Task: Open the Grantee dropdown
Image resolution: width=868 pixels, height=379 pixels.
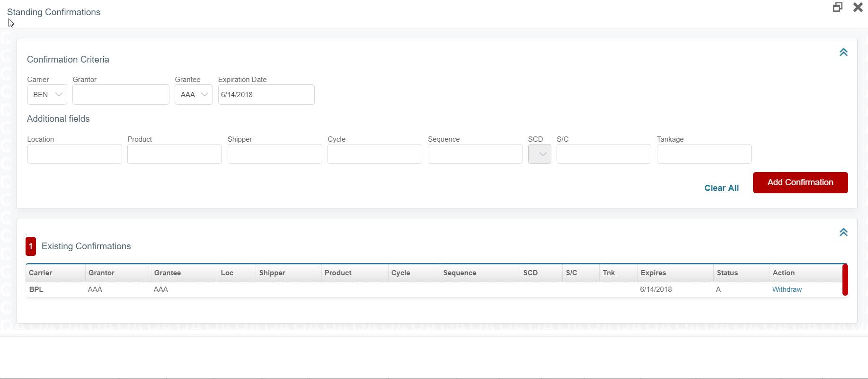Action: coord(194,95)
